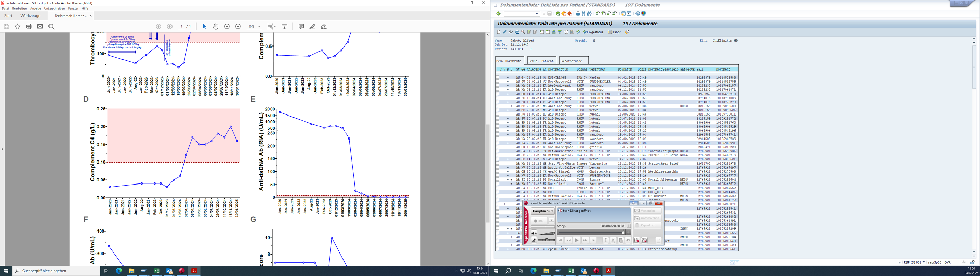Mute the SpeaKING Recorder speaker
The image size is (980, 276).
[534, 233]
